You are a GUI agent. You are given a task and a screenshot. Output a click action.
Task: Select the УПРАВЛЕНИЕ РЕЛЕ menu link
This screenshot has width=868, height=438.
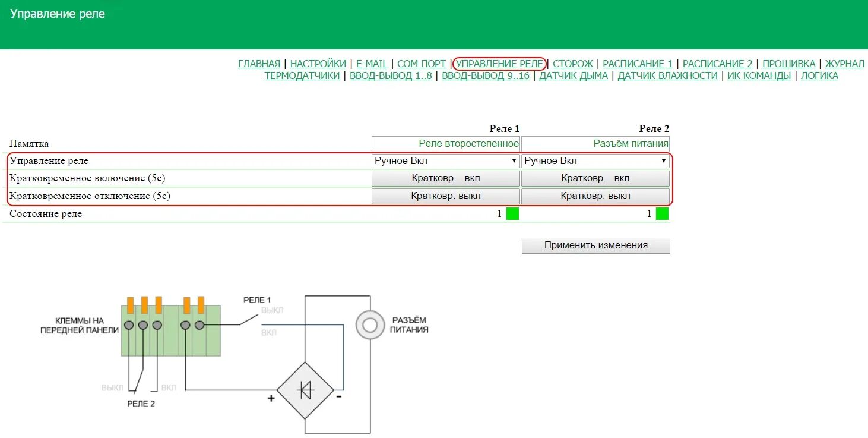click(499, 64)
